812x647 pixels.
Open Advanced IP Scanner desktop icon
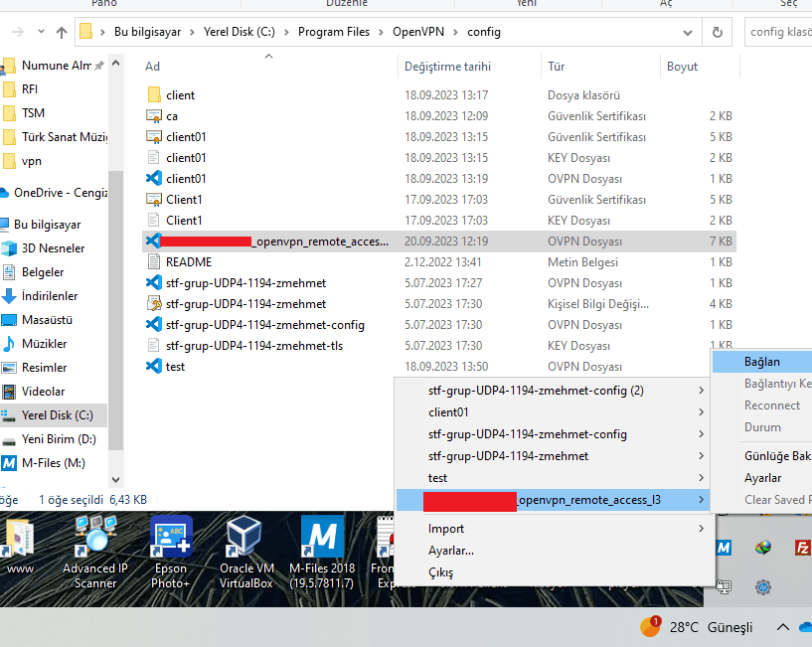click(x=95, y=553)
